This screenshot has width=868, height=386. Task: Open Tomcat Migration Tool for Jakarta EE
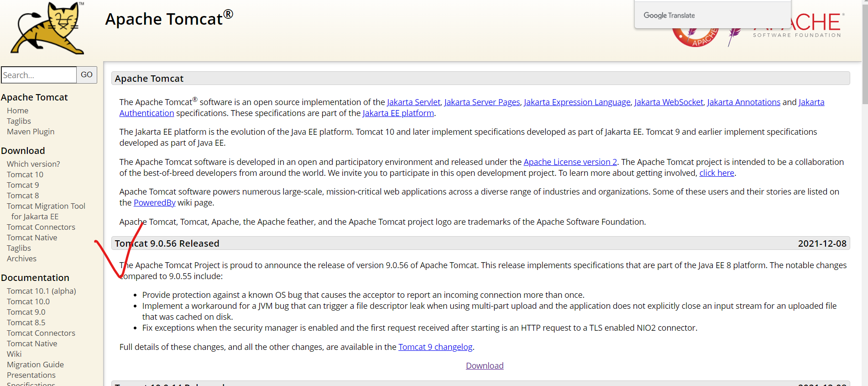tap(46, 211)
